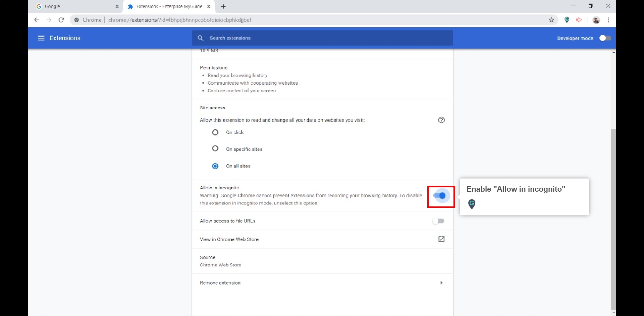Click the site access help icon

click(x=441, y=120)
